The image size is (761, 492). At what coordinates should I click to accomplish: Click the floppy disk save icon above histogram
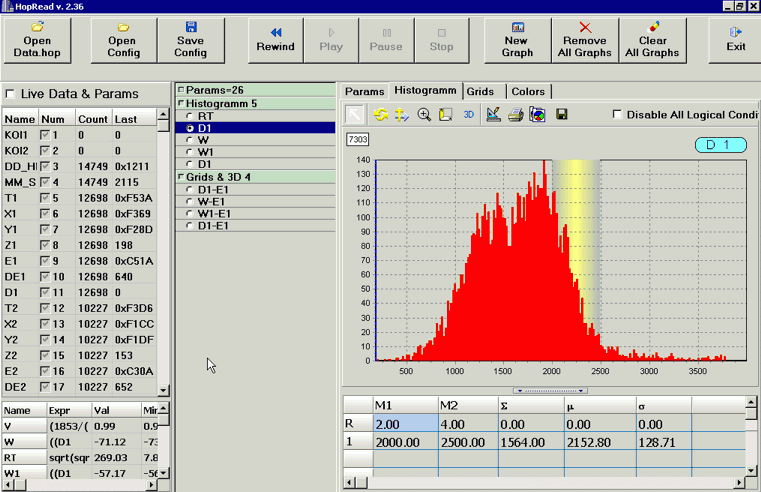click(561, 115)
